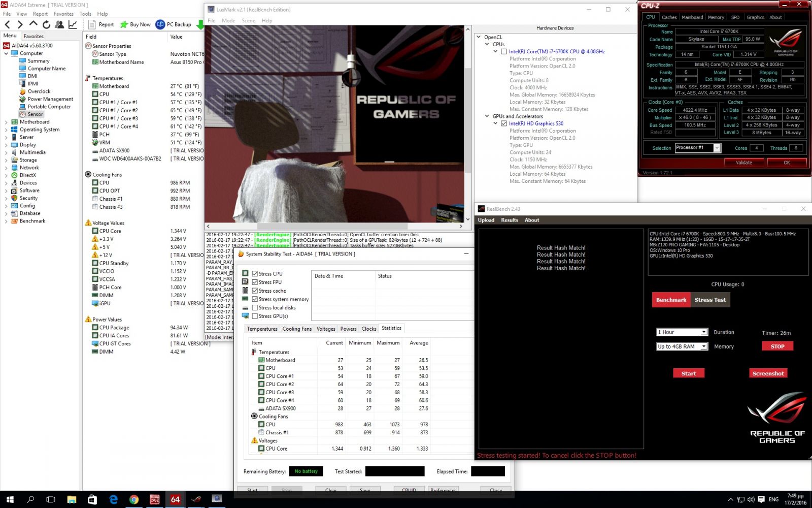This screenshot has width=812, height=508.
Task: Open the Scene menu in LuxMark
Action: click(248, 21)
